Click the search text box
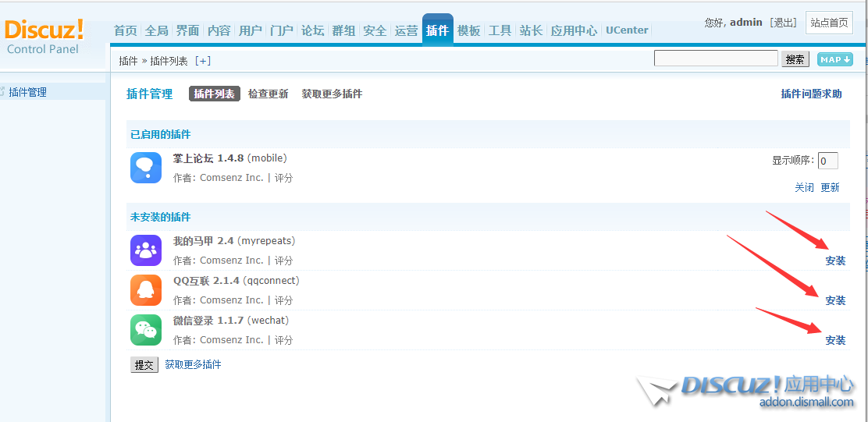Screen dimensions: 868x422 (716, 59)
